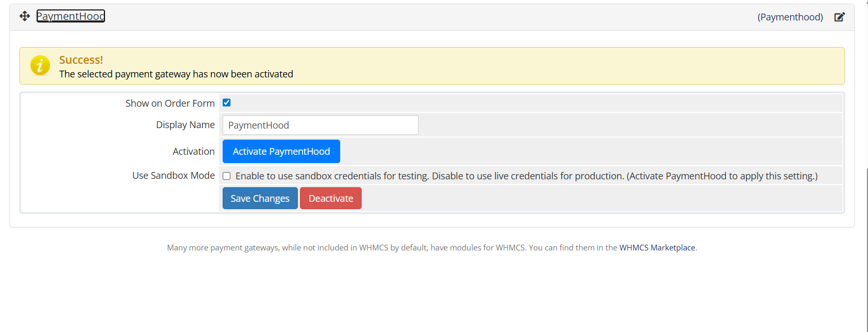868x332 pixels.
Task: Open the WHMCS Marketplace link
Action: pyautogui.click(x=657, y=248)
